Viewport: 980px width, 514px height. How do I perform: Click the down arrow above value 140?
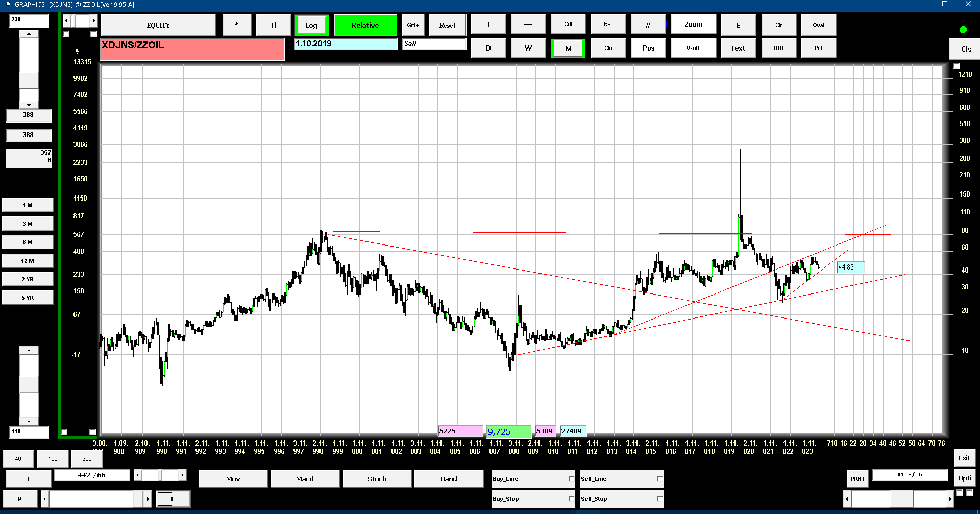[x=29, y=422]
